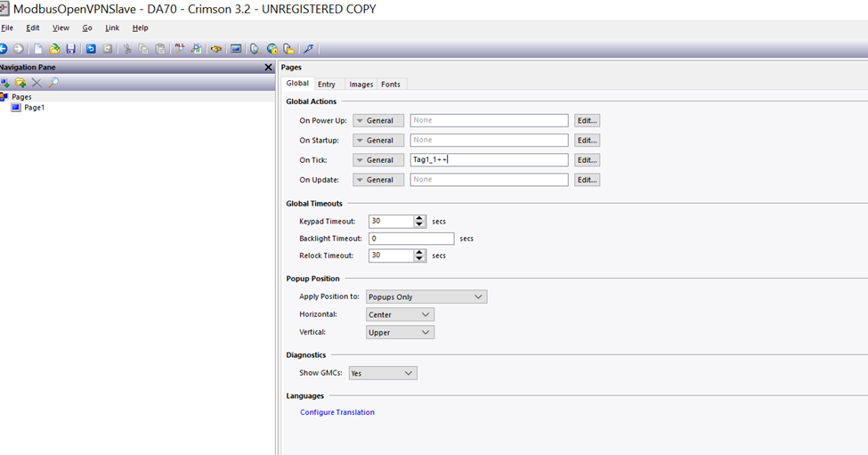The height and width of the screenshot is (455, 868).
Task: Increase the Keypad Timeout value
Action: [x=419, y=218]
